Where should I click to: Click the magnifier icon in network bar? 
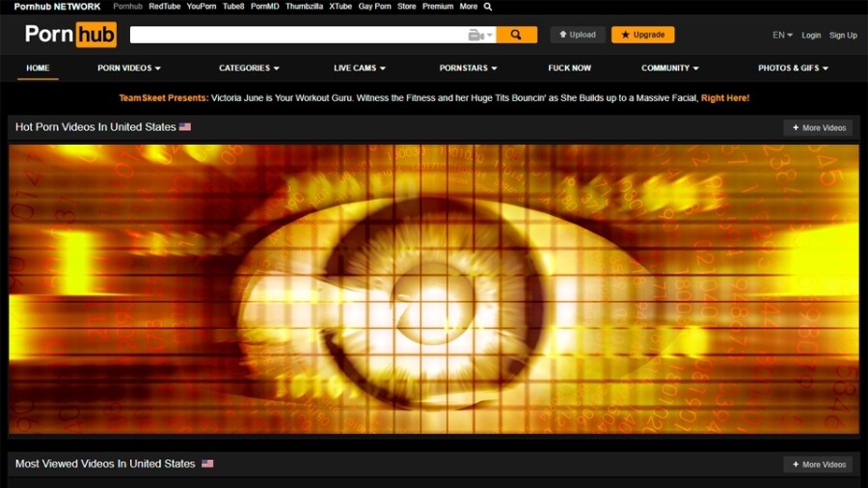coord(488,7)
